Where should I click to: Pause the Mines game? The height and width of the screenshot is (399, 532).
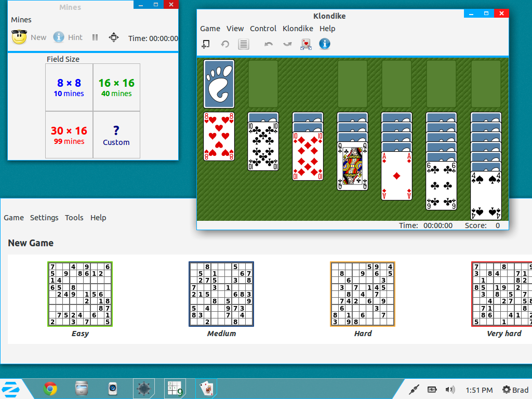tap(95, 37)
